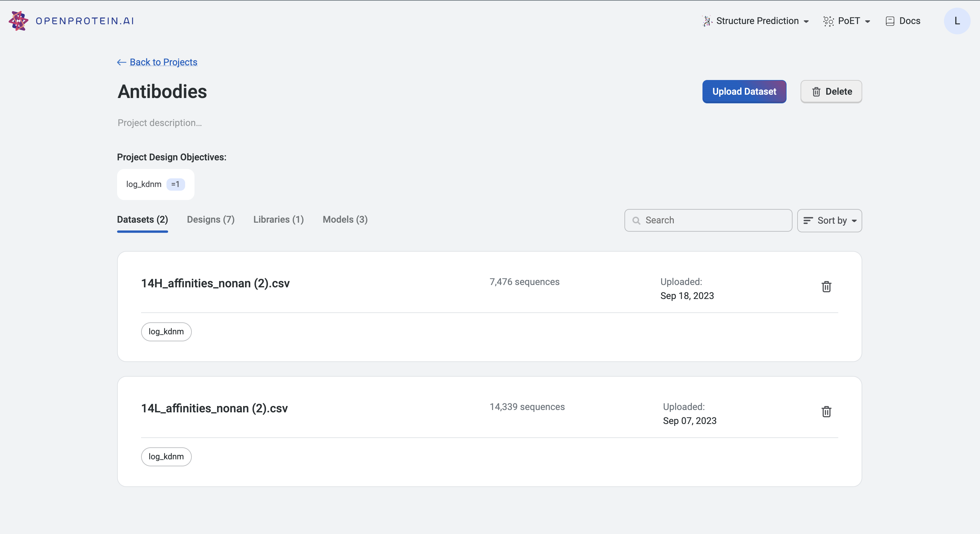Viewport: 980px width, 534px height.
Task: Delete the 14H_affinities dataset with trash icon
Action: pos(826,287)
